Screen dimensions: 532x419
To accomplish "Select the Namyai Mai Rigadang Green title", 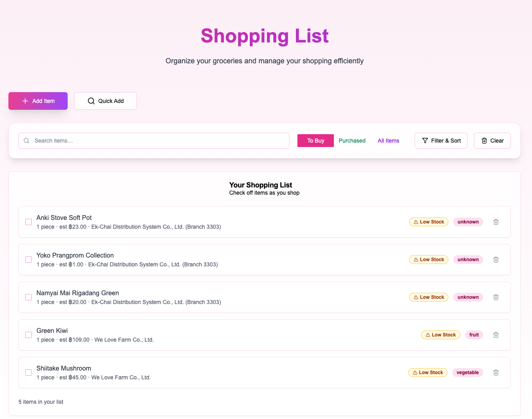I will (x=78, y=293).
